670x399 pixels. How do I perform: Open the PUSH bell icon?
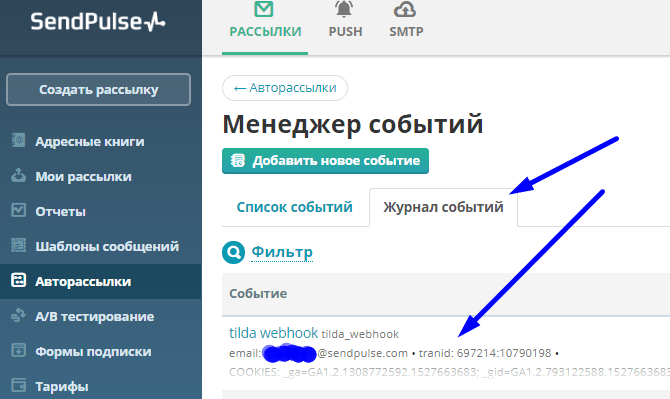pos(344,9)
